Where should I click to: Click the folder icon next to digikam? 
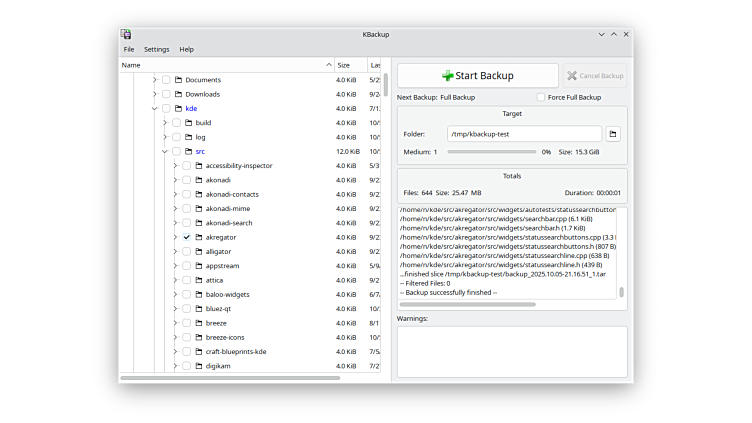tap(199, 366)
